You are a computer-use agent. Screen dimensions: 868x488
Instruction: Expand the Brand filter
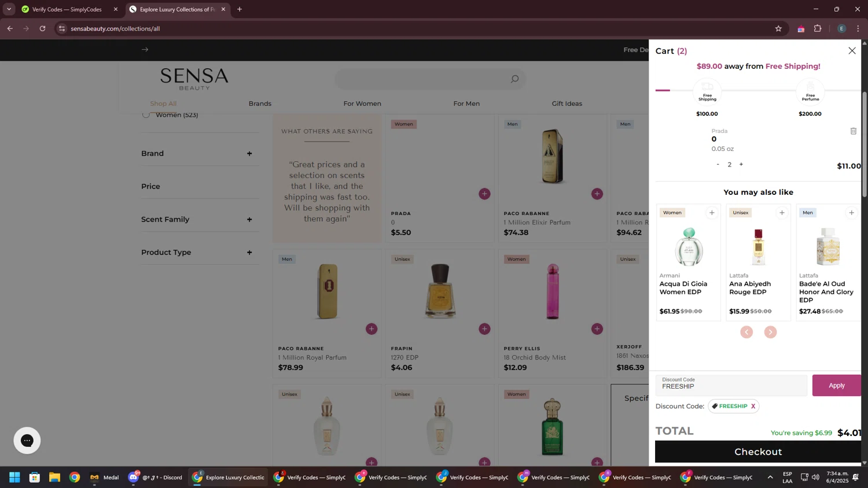(x=200, y=153)
